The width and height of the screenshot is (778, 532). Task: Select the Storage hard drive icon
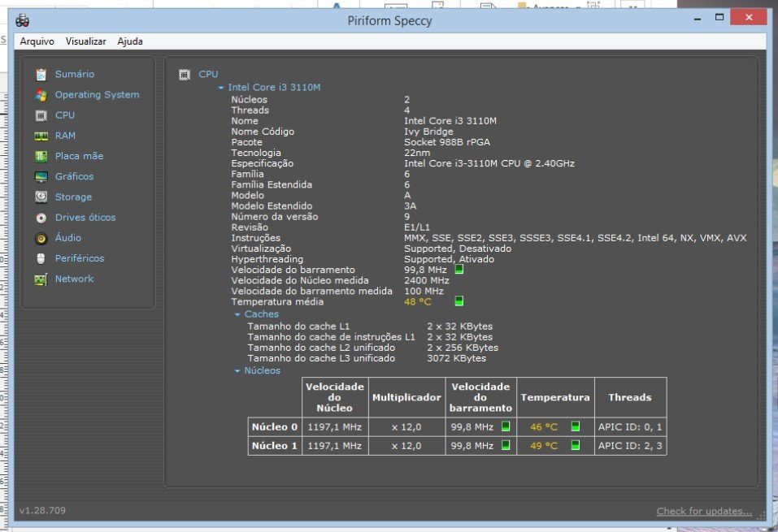pyautogui.click(x=41, y=197)
